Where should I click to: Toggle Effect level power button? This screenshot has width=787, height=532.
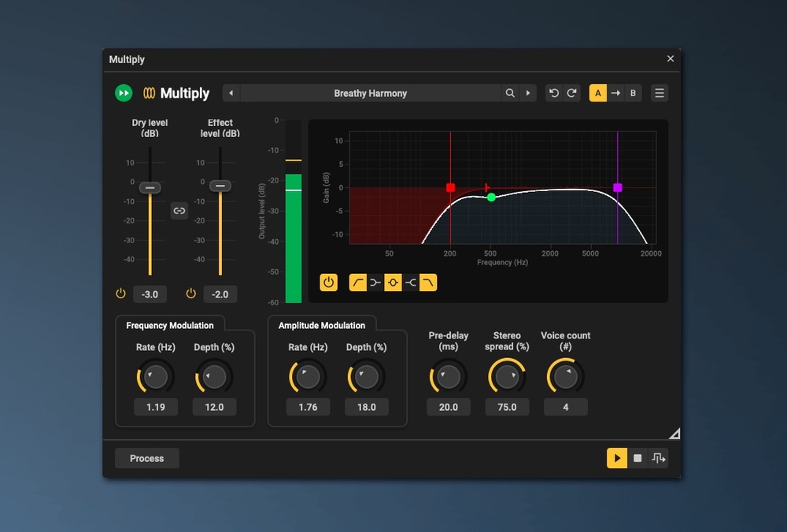[x=190, y=294]
